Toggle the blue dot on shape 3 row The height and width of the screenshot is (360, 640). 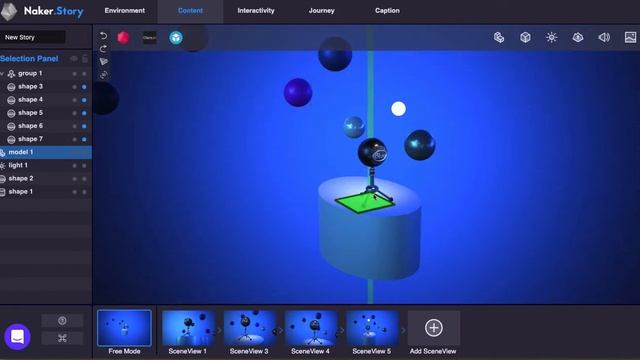pyautogui.click(x=84, y=87)
